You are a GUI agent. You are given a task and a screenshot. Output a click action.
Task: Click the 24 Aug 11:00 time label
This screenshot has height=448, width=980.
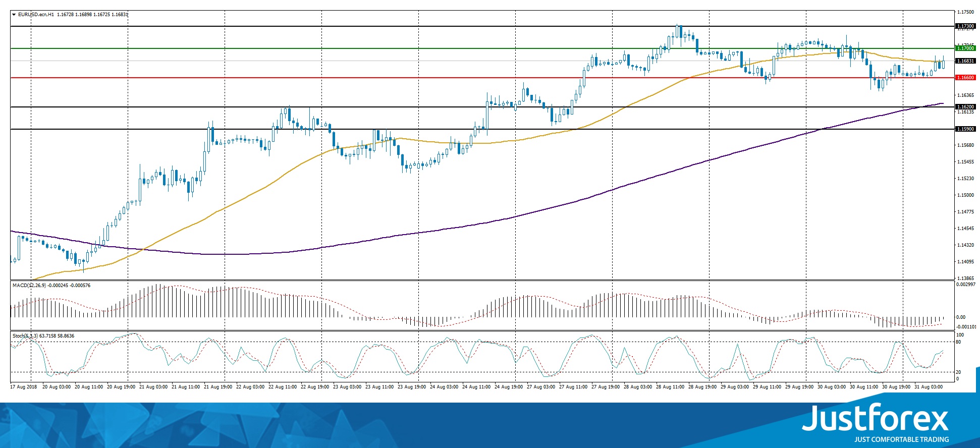(x=476, y=387)
